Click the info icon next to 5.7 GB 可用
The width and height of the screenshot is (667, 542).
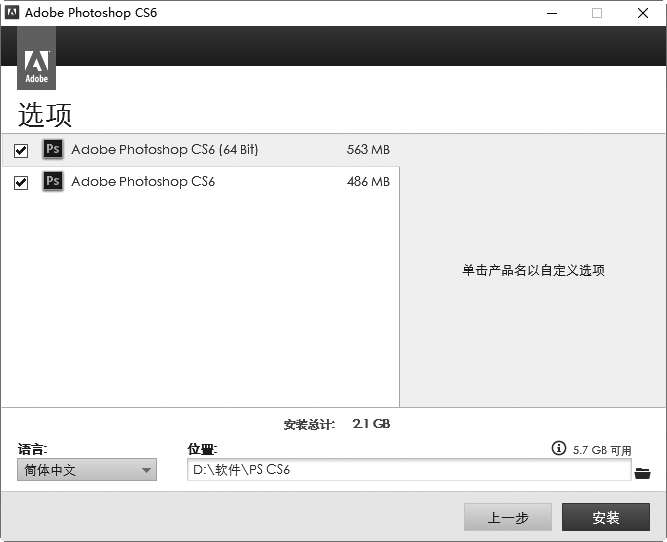click(559, 449)
